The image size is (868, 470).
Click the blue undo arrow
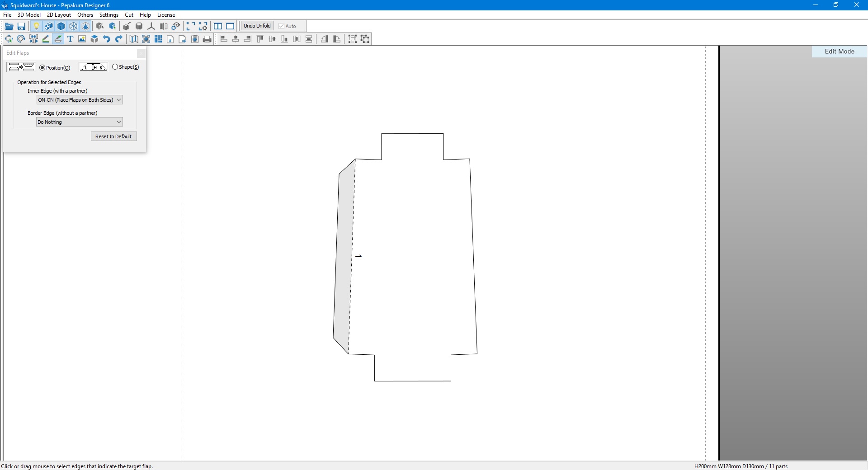tap(107, 39)
